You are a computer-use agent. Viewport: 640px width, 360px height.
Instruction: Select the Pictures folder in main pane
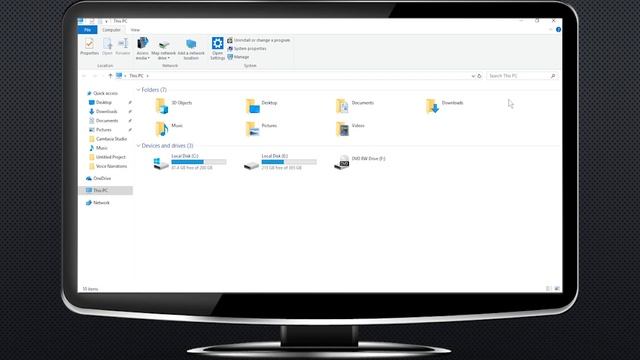tap(261, 129)
